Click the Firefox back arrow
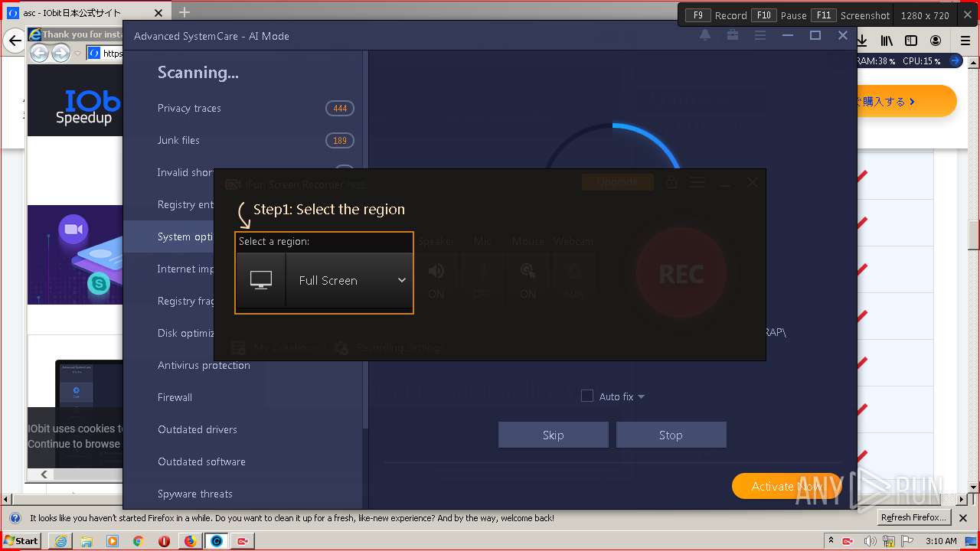The height and width of the screenshot is (551, 980). tap(15, 41)
